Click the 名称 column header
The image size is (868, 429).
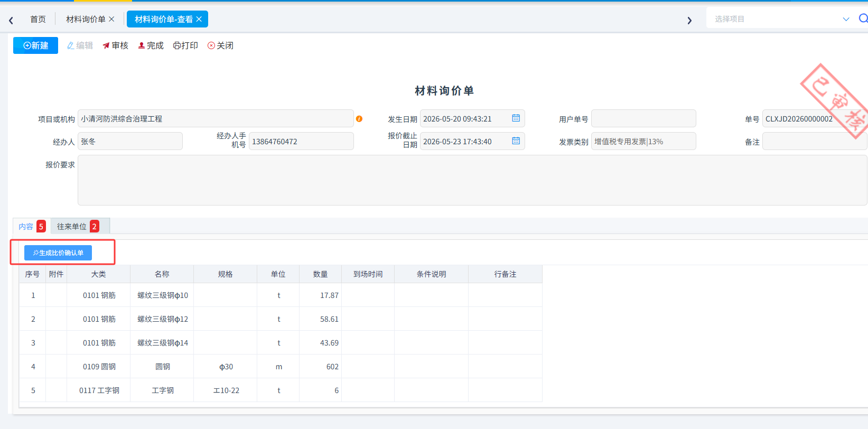tap(162, 274)
